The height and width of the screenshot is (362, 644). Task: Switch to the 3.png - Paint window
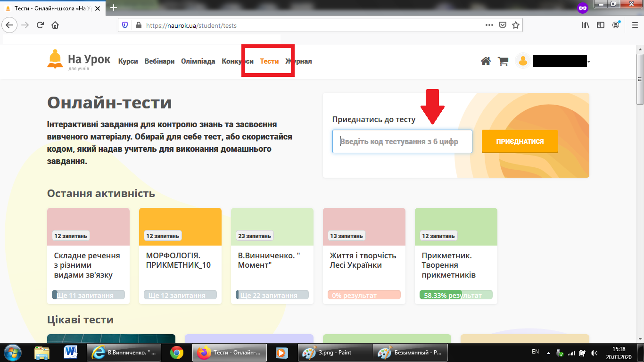coord(335,352)
